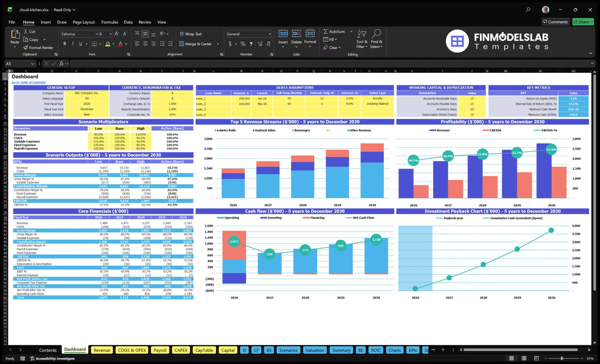Follow the Go to Table of Contents link
Image resolution: width=600 pixels, height=364 pixels.
pos(28,82)
